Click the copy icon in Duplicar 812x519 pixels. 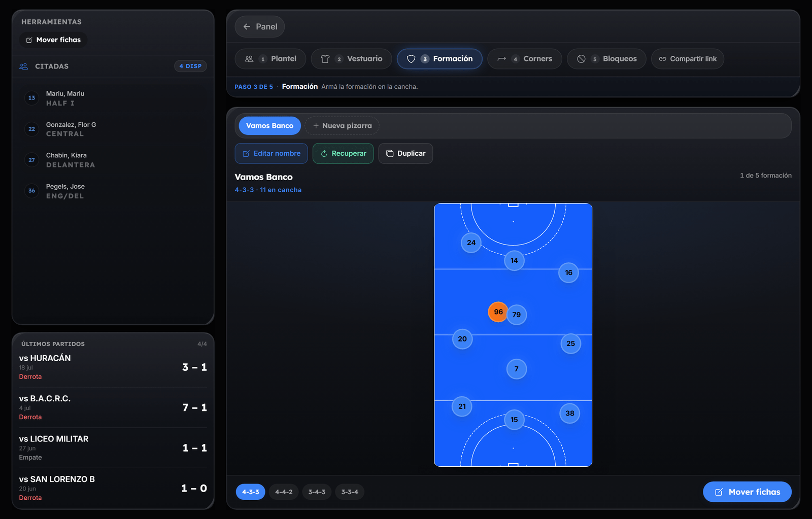(390, 154)
